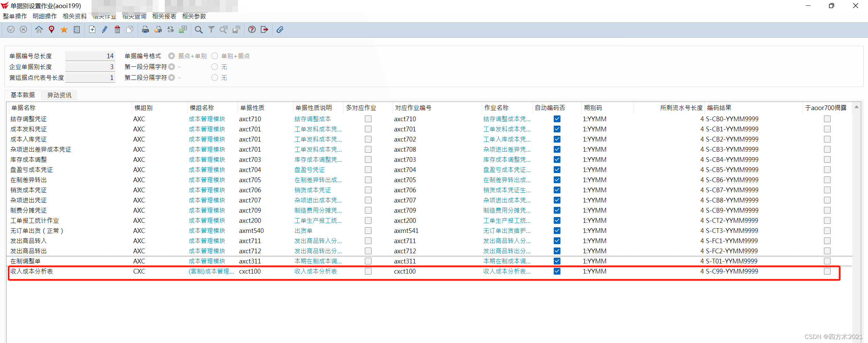The height and width of the screenshot is (343, 868).
Task: Open the Excel export icon
Action: tap(183, 29)
